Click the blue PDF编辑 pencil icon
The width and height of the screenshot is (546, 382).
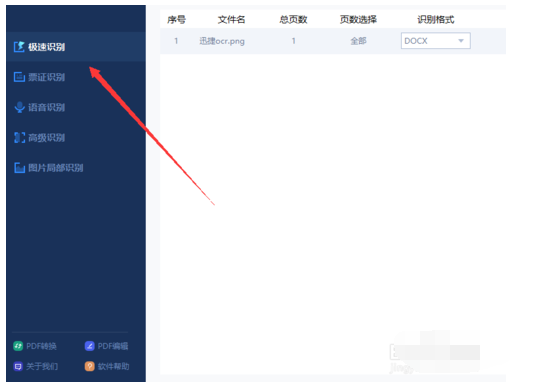(x=89, y=346)
